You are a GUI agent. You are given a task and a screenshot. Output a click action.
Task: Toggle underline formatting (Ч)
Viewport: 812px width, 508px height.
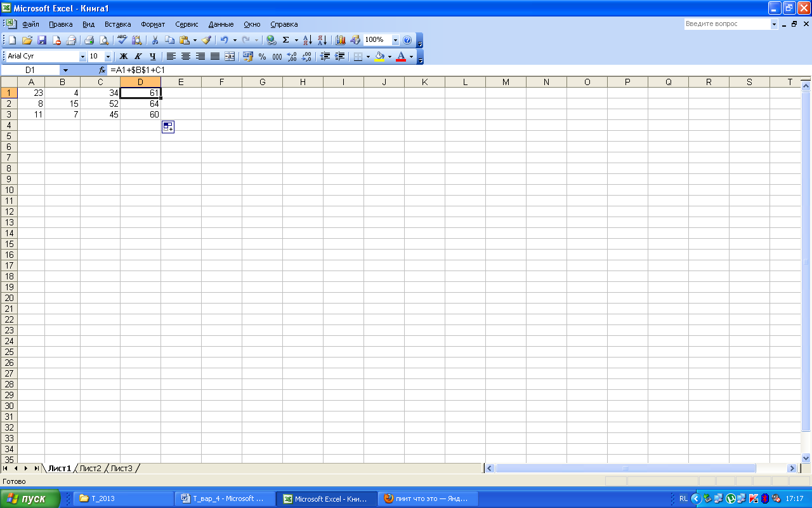[x=153, y=57]
